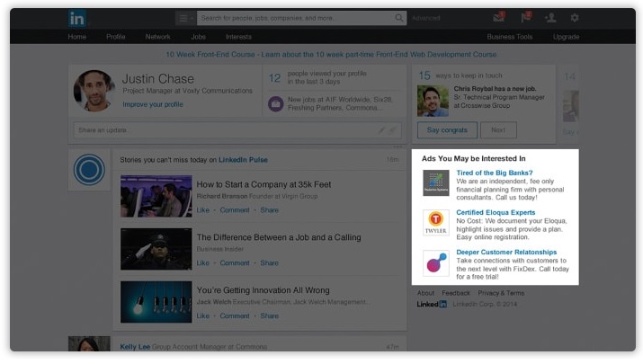The image size is (643, 364).
Task: Open New jobs at AIF Worldwide link
Action: [340, 103]
